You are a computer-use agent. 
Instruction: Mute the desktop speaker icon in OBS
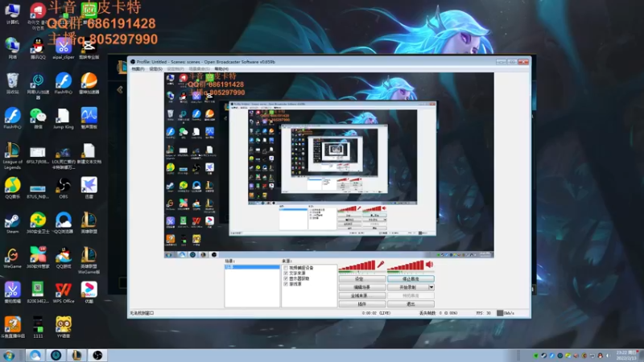[430, 265]
